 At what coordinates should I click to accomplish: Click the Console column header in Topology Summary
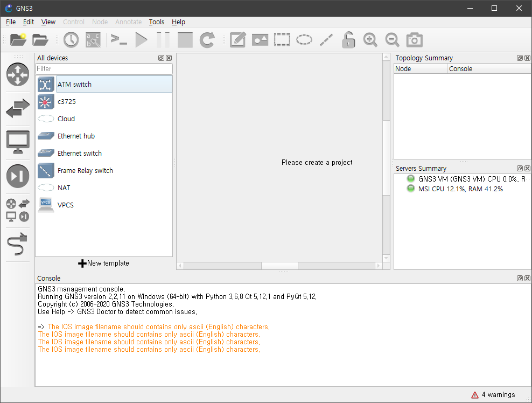point(489,69)
